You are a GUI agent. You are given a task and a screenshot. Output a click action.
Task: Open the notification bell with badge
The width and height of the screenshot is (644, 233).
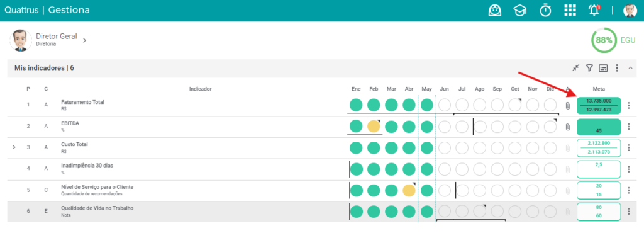[x=594, y=10]
